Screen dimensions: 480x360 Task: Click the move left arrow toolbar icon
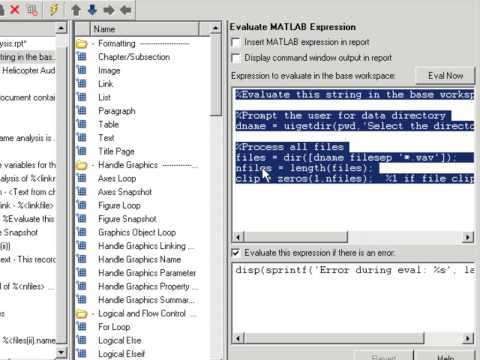pos(125,10)
